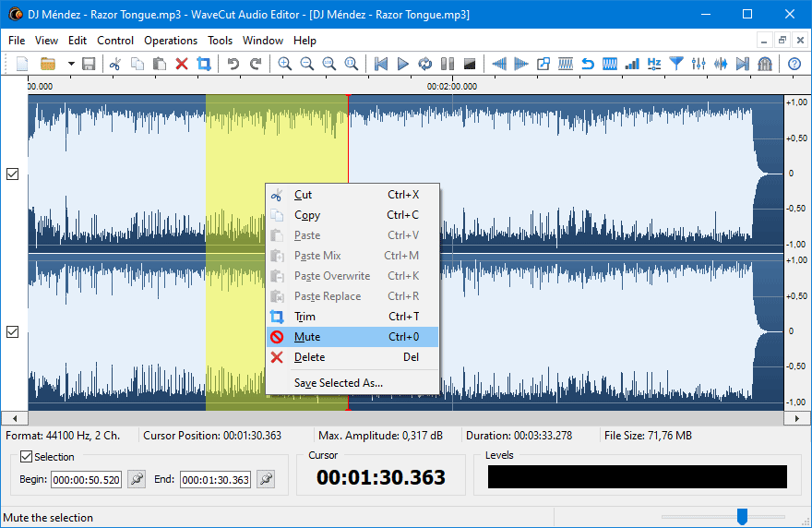Click the headphones arch icon in toolbar
812x528 pixels.
click(765, 64)
